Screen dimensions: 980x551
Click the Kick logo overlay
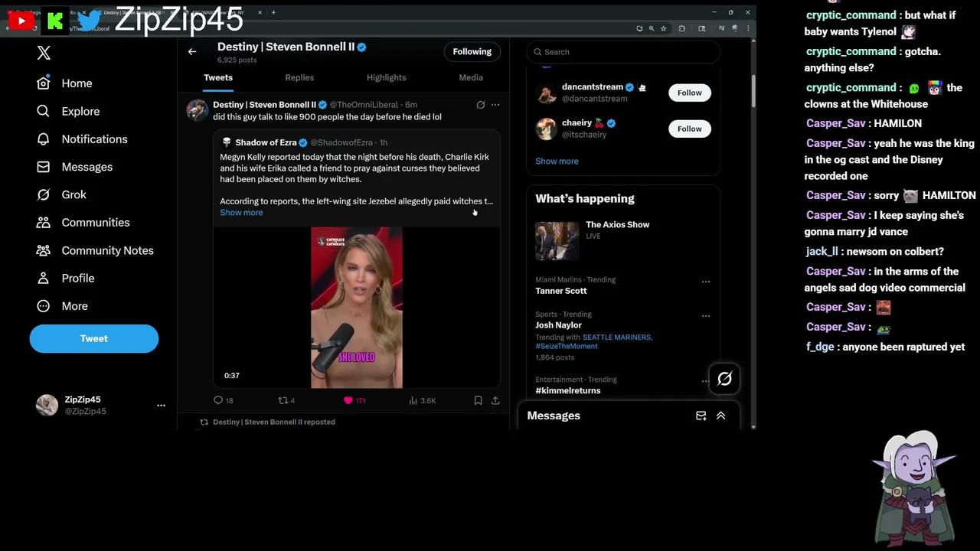(x=55, y=21)
